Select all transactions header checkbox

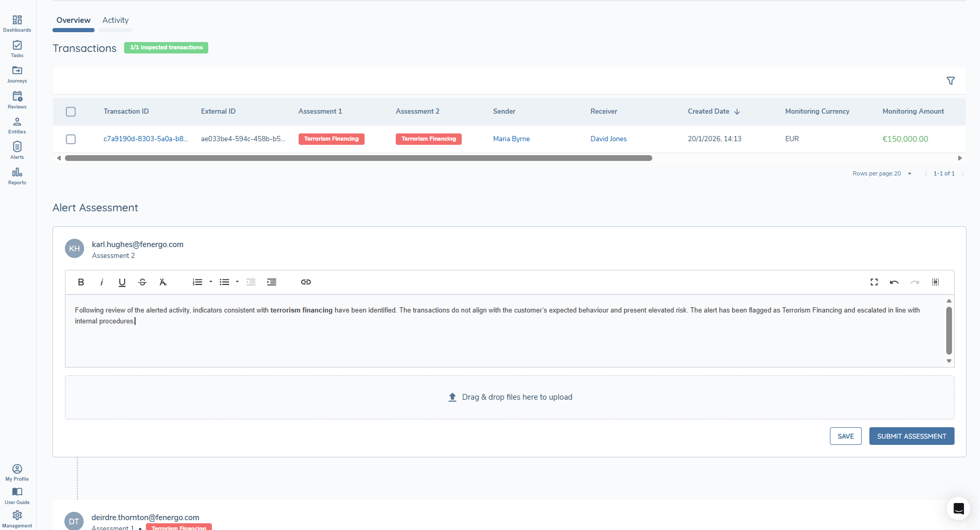[x=71, y=112]
